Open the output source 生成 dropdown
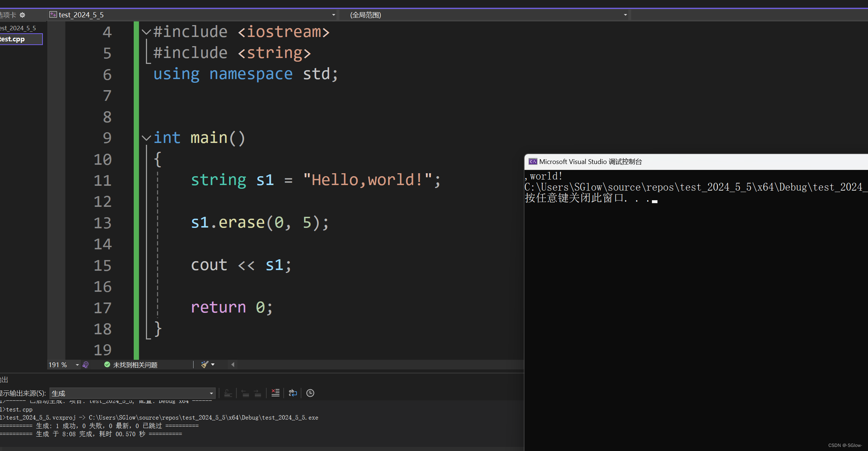Screen dimensions: 868x451 point(211,393)
